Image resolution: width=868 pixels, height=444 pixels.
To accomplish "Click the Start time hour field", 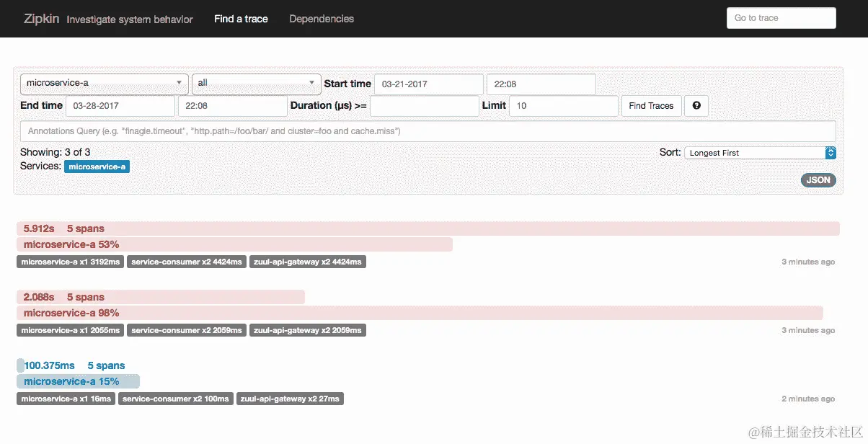I will [541, 84].
